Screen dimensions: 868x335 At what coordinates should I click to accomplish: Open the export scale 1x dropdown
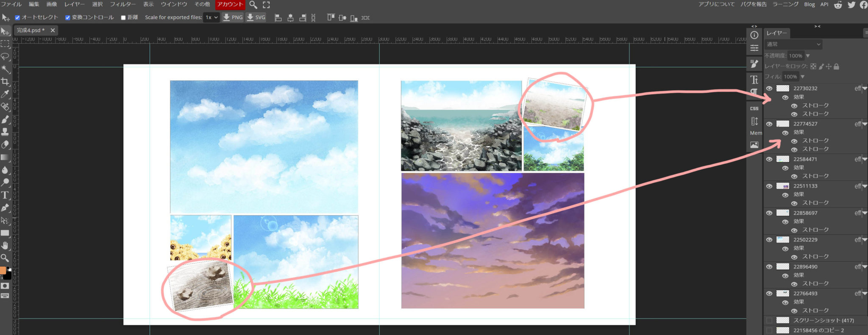(x=211, y=17)
